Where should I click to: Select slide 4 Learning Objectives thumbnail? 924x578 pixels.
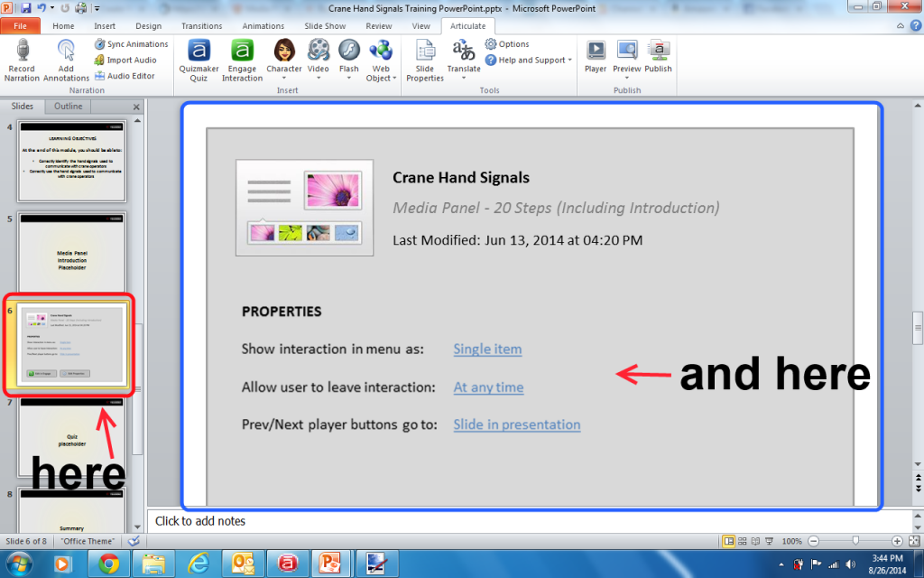72,161
